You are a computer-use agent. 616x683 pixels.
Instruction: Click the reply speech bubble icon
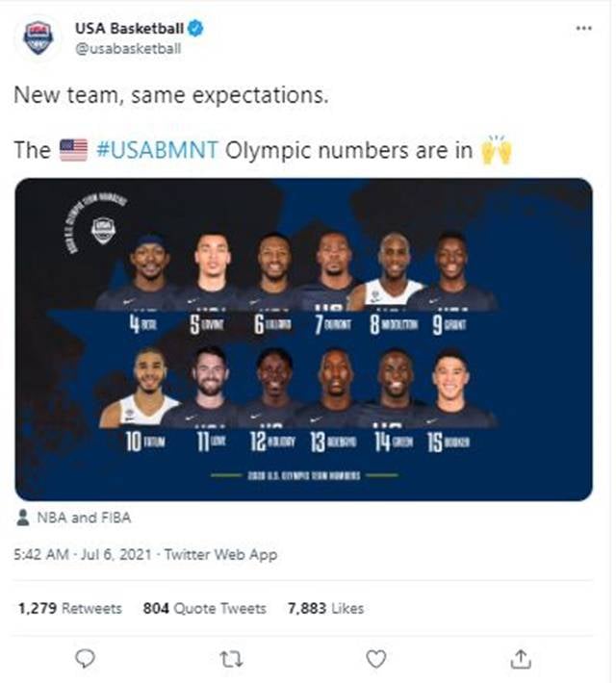tap(85, 658)
